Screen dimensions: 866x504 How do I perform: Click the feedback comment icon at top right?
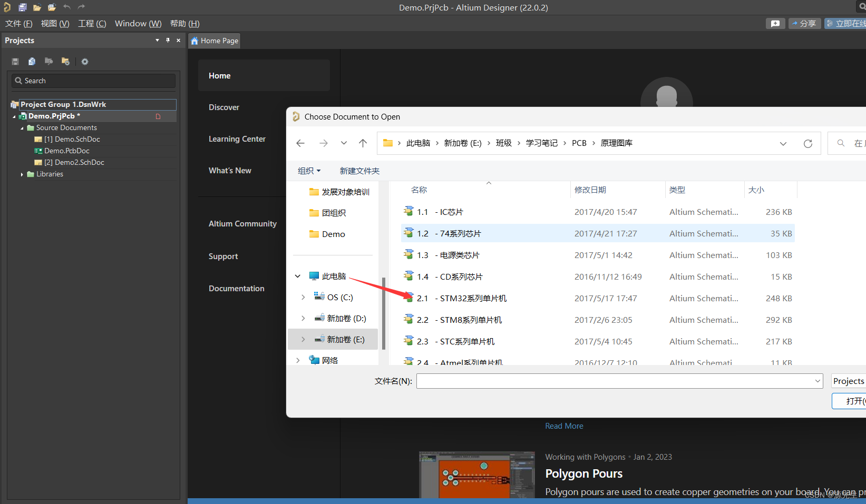[x=775, y=24]
